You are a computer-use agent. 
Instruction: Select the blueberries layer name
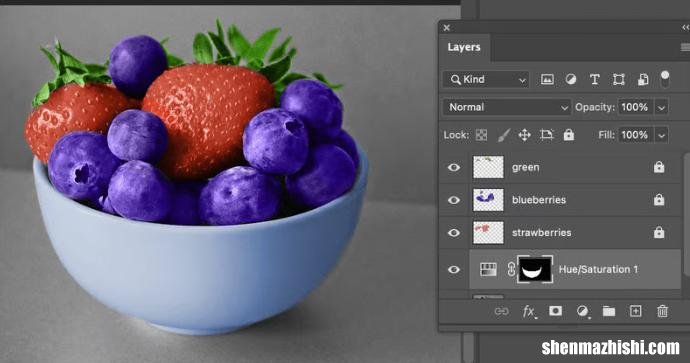(x=539, y=200)
